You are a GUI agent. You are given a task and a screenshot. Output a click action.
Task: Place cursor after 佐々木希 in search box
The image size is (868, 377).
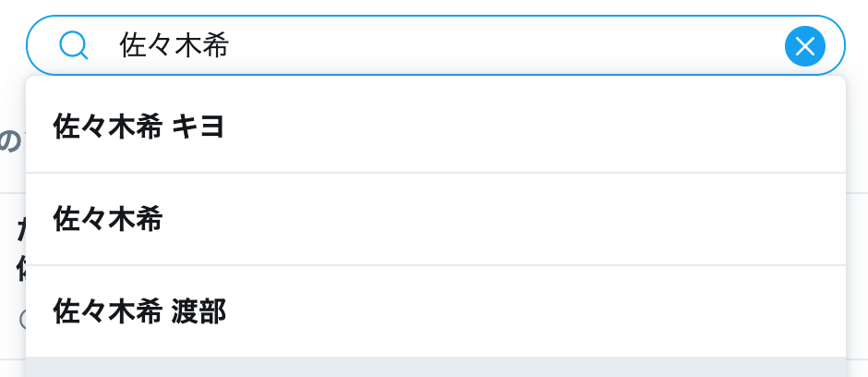(233, 45)
